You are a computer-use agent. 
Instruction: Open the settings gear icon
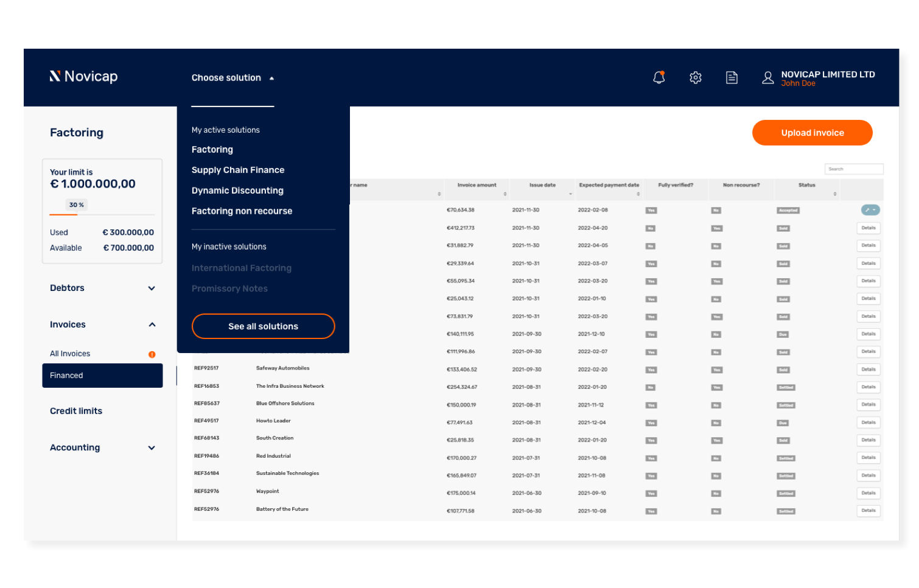[x=696, y=77]
